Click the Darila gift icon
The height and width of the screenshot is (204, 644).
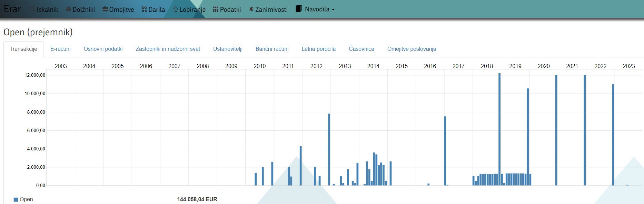click(144, 9)
